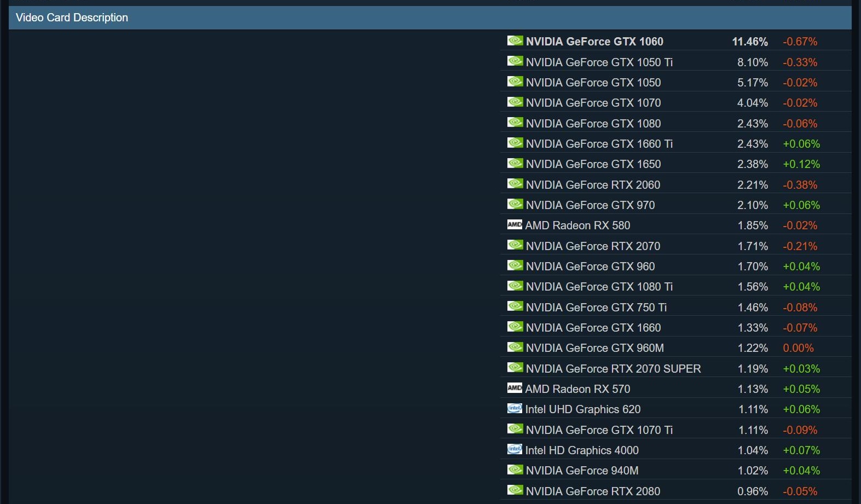
Task: Click the "AMD Radeon RX 580" name
Action: 578,225
